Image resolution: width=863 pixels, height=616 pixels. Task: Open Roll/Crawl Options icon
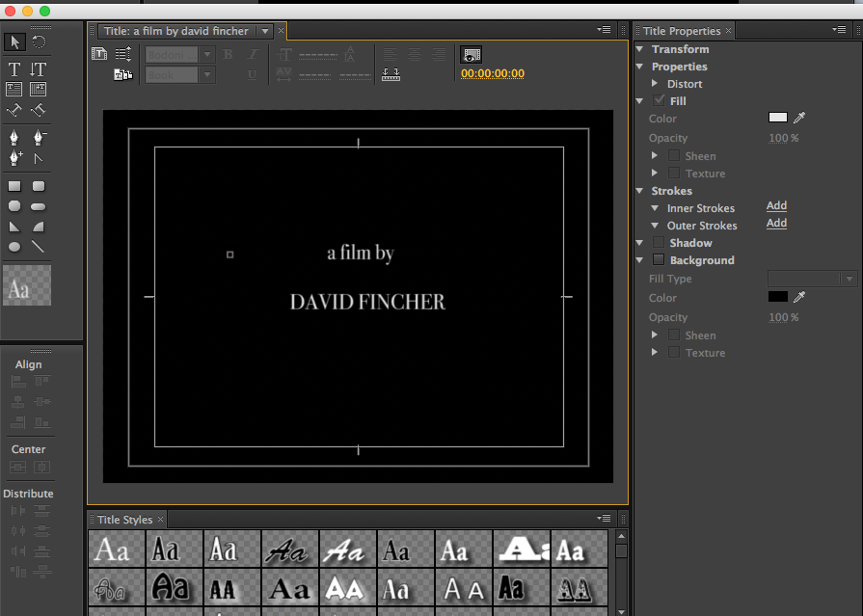tap(123, 54)
